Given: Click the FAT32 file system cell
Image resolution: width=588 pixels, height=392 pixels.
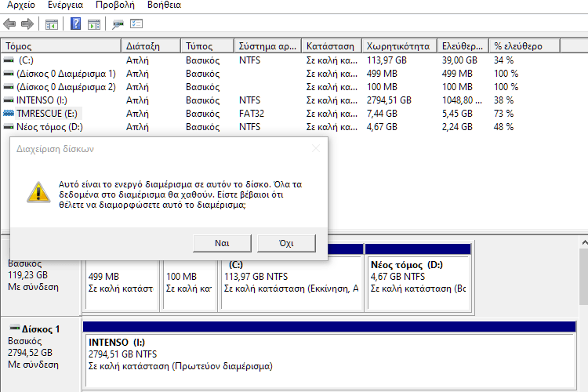Looking at the screenshot, I should [251, 113].
